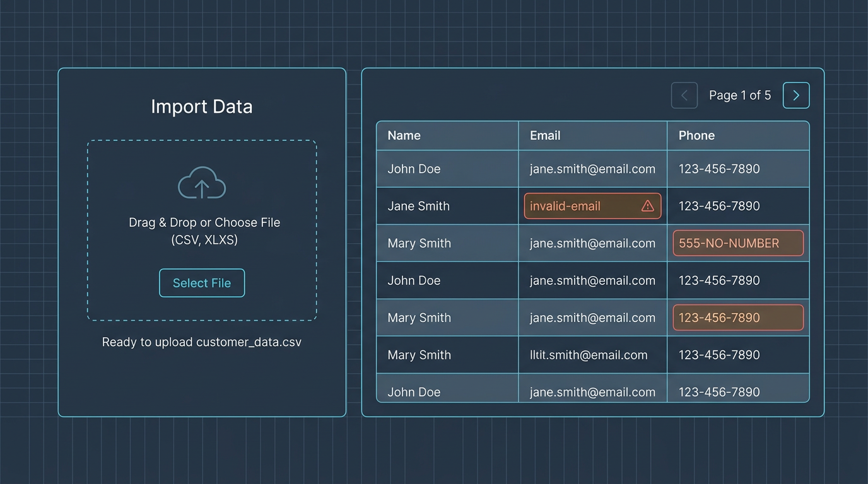Click the flagged 123-456-7890 phone cell
Screen dimensions: 868x484
(x=737, y=318)
